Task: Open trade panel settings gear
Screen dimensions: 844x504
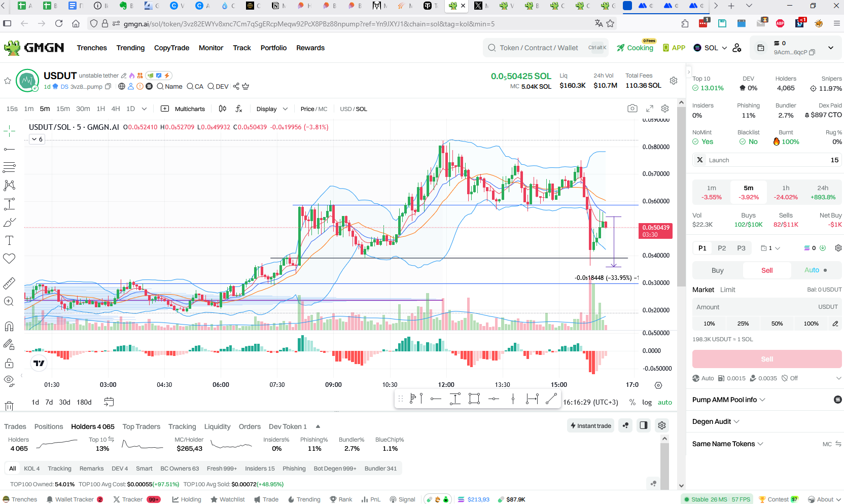Action: tap(838, 248)
